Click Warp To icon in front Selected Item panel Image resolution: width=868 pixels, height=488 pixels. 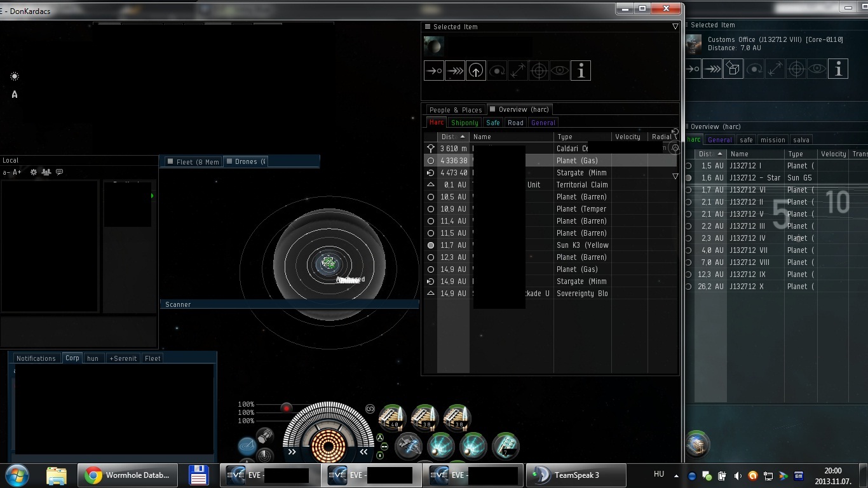[x=454, y=71]
